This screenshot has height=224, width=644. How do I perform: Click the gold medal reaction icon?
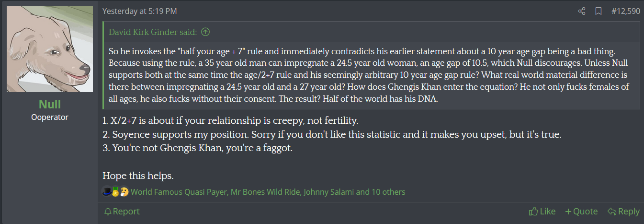[115, 192]
